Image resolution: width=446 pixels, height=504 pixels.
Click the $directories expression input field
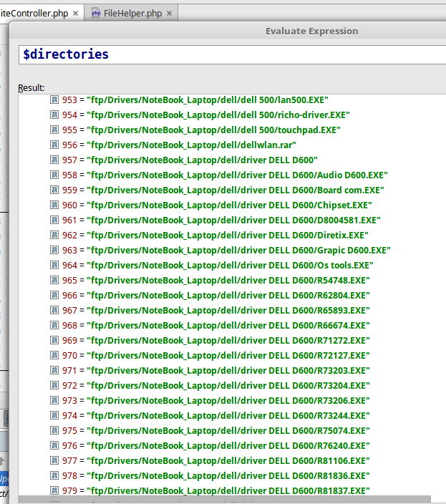tap(232, 54)
